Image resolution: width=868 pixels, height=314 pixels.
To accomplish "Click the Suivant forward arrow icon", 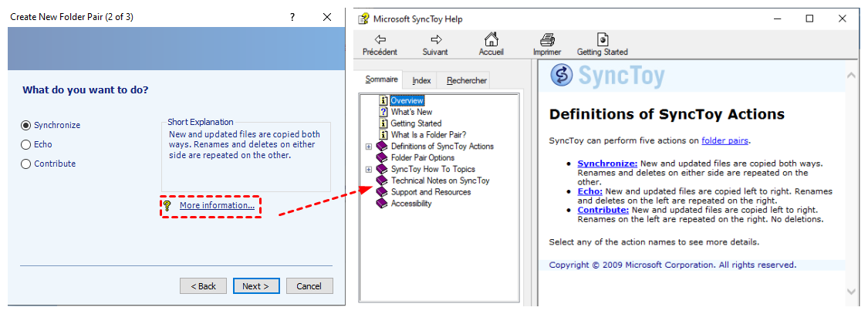I will [436, 40].
